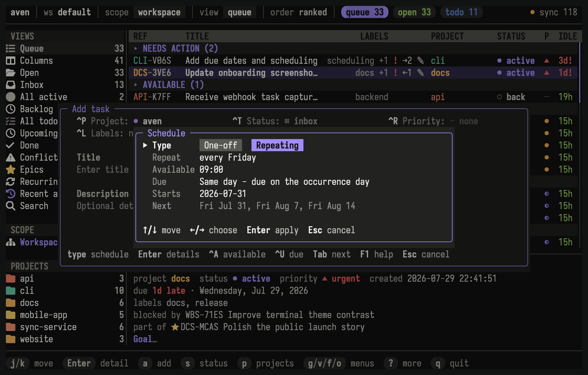
Task: Click Esc cancel in Schedule dialog
Action: [331, 230]
